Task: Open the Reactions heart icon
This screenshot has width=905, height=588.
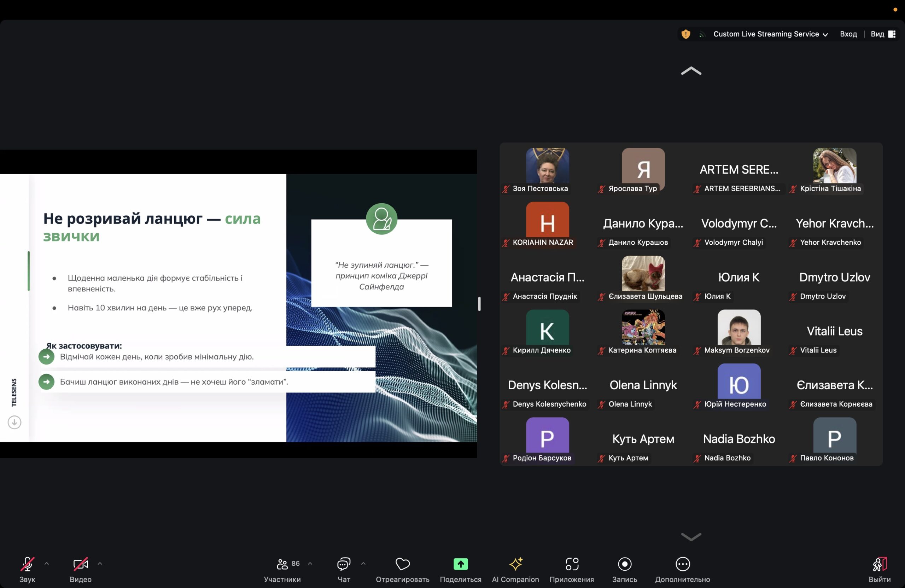Action: (402, 564)
